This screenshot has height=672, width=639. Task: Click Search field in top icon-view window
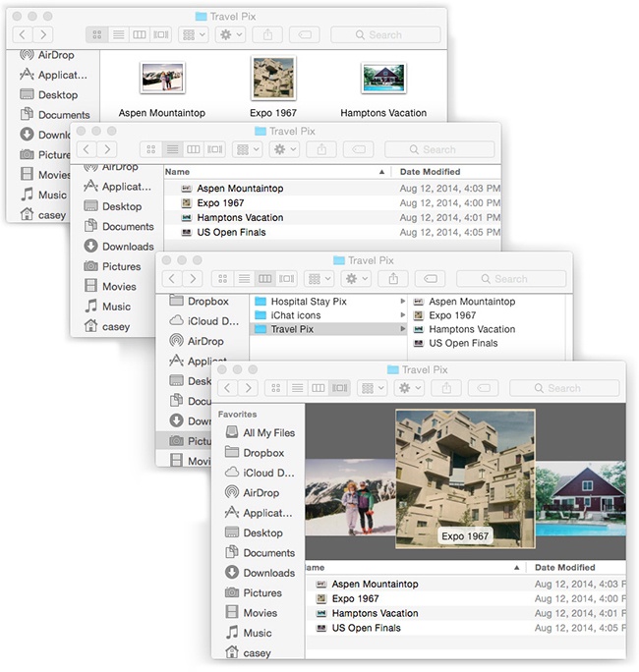(x=385, y=34)
